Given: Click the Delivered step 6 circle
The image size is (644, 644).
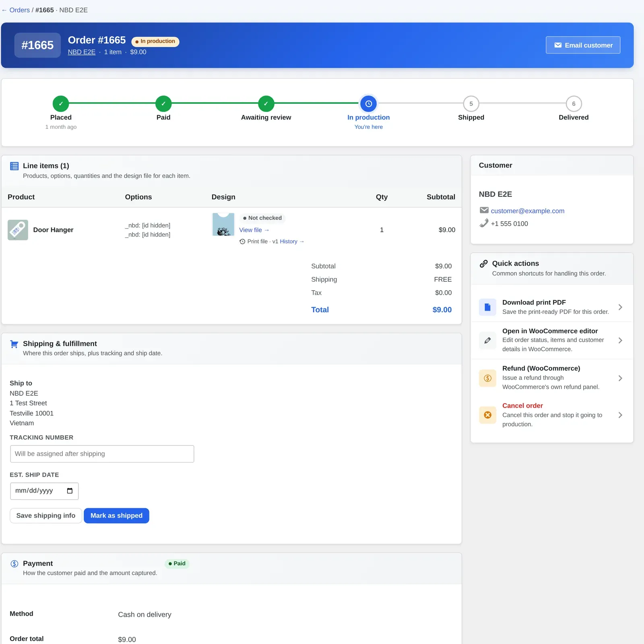Looking at the screenshot, I should tap(574, 103).
